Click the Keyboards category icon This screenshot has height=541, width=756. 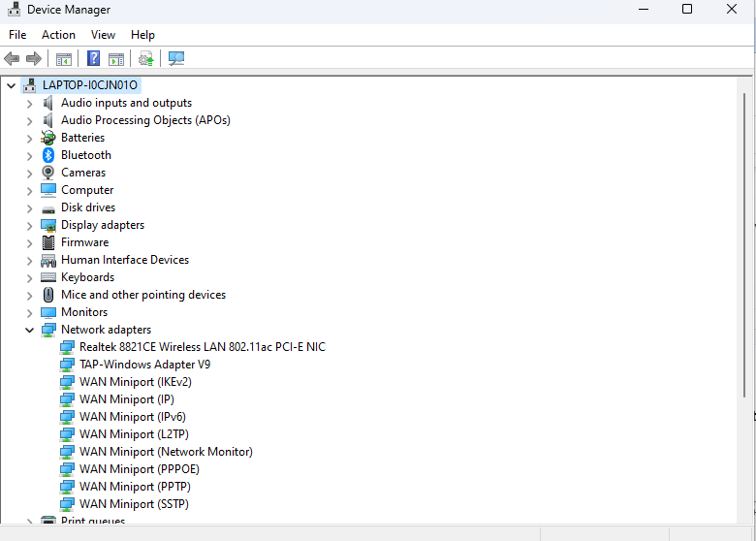[x=48, y=276]
